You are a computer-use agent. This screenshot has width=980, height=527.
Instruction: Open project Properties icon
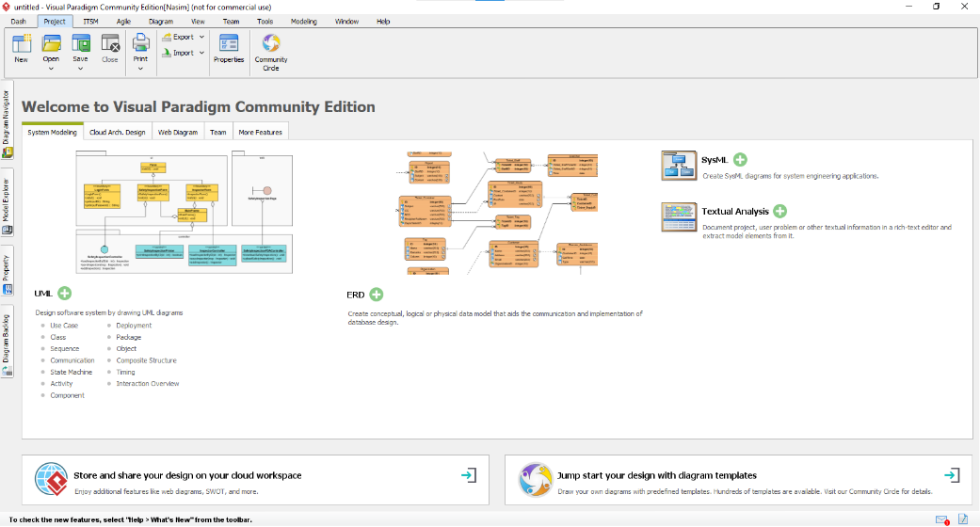229,44
